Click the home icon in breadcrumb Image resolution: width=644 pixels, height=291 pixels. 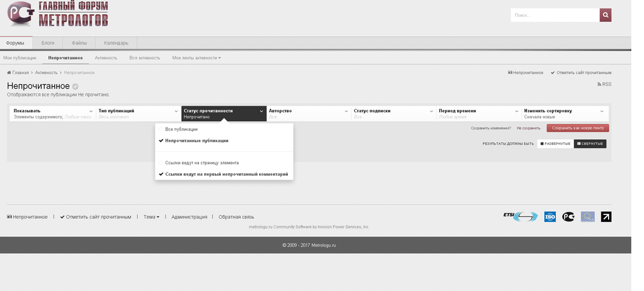[x=9, y=73]
